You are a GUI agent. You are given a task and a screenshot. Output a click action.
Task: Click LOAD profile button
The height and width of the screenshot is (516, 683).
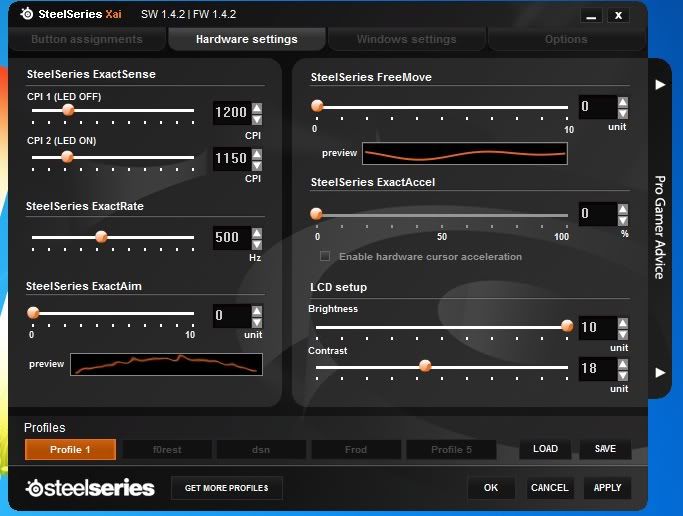[545, 449]
